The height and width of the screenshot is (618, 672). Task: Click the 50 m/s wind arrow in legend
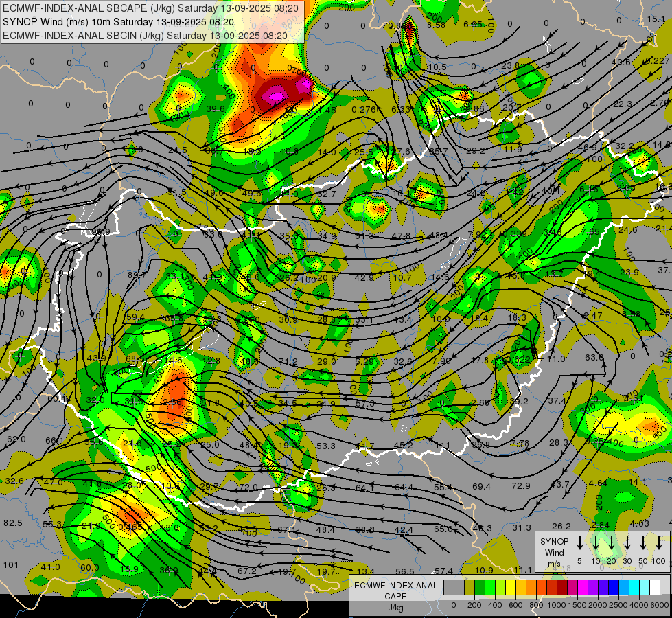point(643,543)
